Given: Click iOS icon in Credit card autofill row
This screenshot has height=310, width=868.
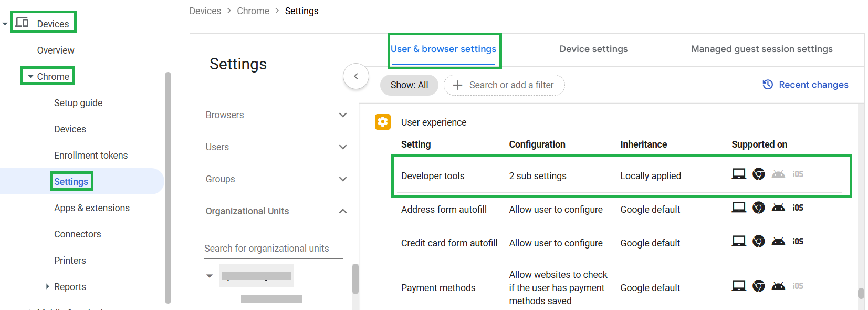Looking at the screenshot, I should [x=798, y=241].
